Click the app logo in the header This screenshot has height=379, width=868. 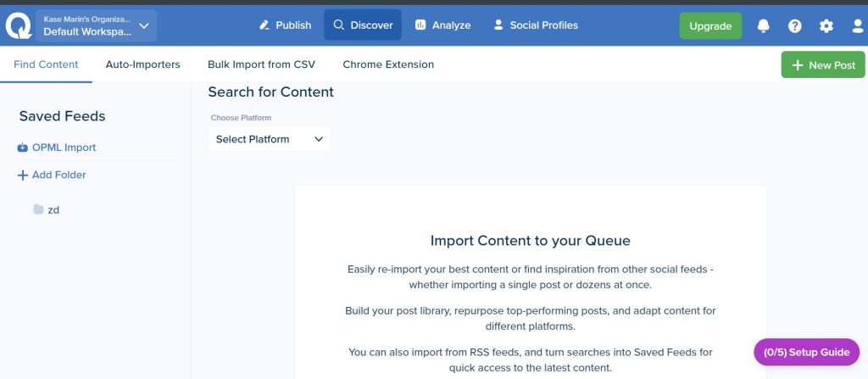[x=19, y=25]
